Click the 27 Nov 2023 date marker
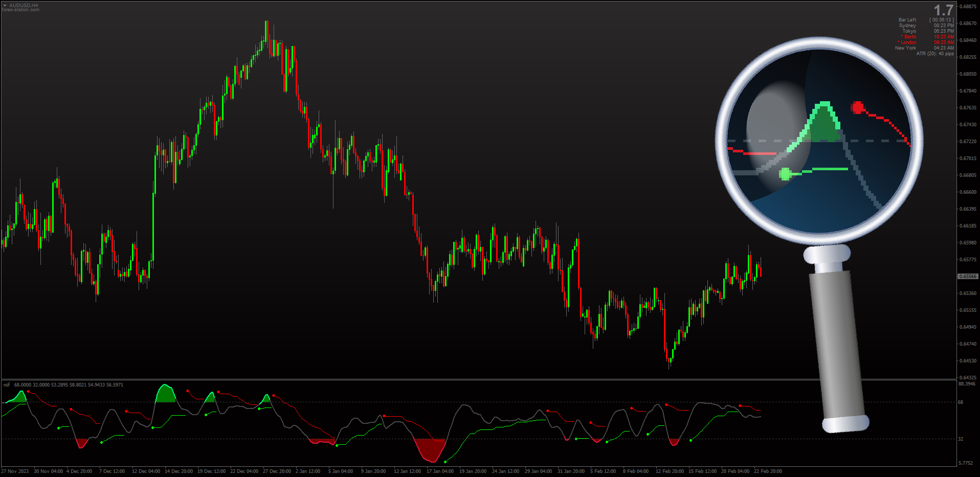Viewport: 980px width, 477px height. click(15, 471)
